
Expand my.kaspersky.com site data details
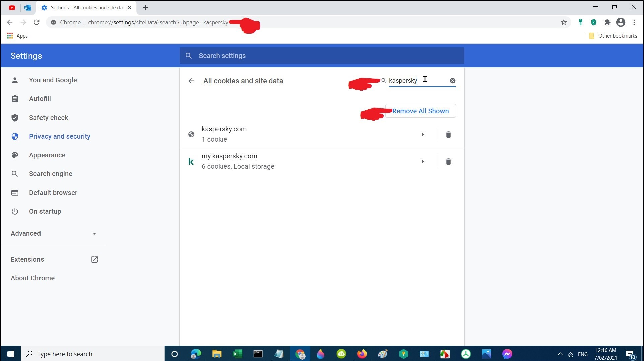click(x=423, y=161)
